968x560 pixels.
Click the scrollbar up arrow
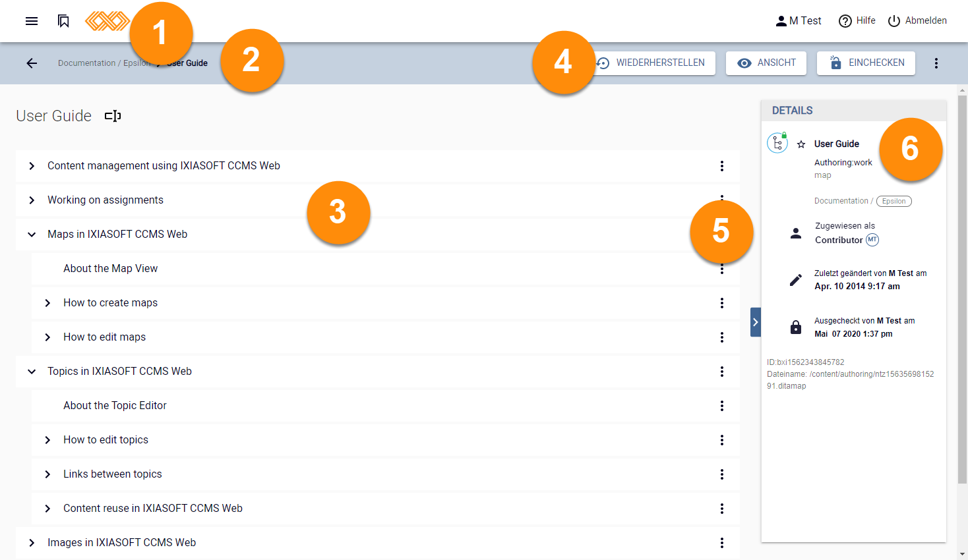[963, 90]
